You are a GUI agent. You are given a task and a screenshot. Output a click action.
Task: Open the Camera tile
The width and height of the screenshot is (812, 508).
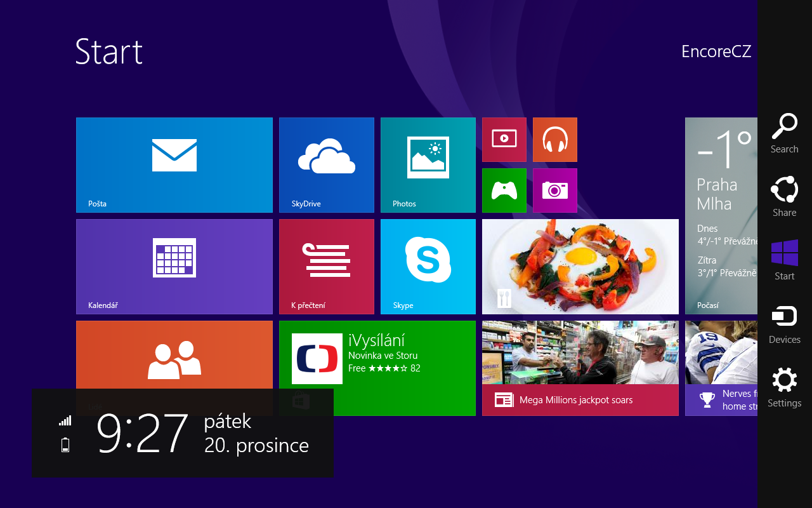(x=555, y=190)
